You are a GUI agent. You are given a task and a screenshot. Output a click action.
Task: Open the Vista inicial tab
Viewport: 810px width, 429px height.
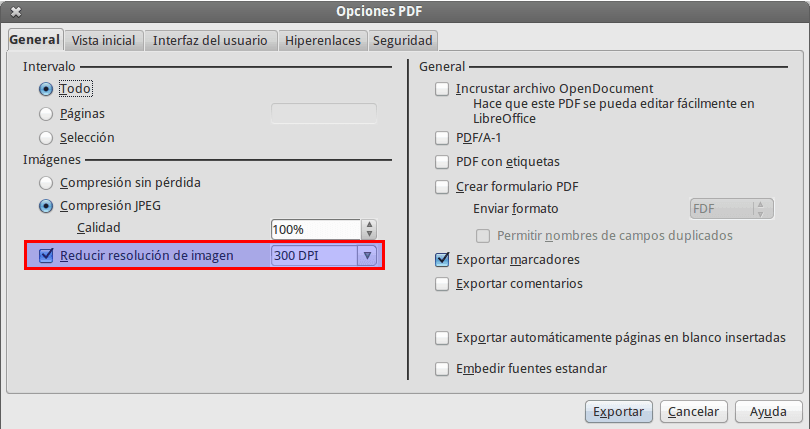tap(103, 40)
